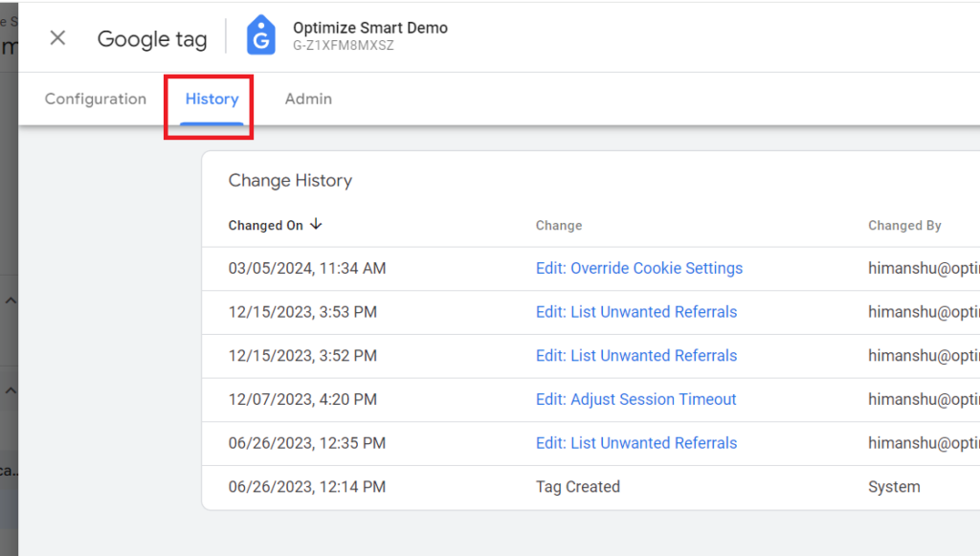Open Edit: Override Cookie Settings change
The width and height of the screenshot is (980, 556).
click(x=639, y=268)
